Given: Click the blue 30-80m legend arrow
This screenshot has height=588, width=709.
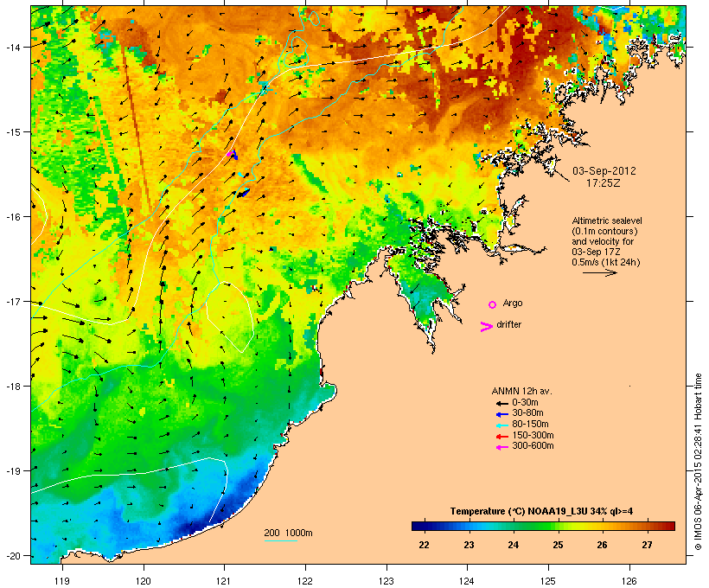Looking at the screenshot, I should tap(502, 414).
